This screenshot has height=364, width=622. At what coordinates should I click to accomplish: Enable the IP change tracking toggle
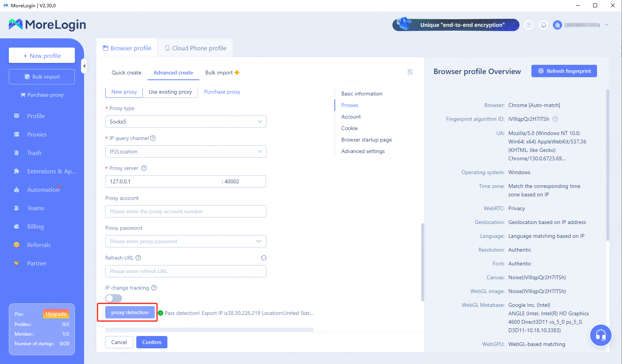(x=114, y=298)
